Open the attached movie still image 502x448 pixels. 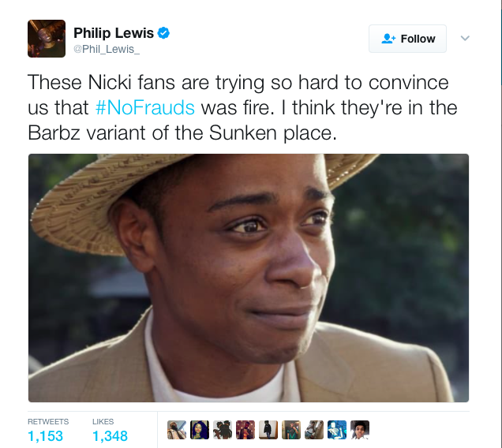[x=249, y=278]
